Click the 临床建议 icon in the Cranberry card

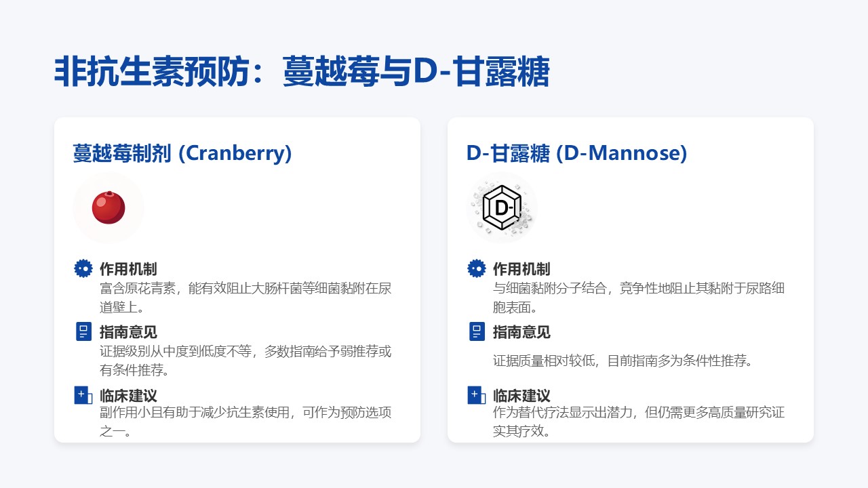click(83, 395)
